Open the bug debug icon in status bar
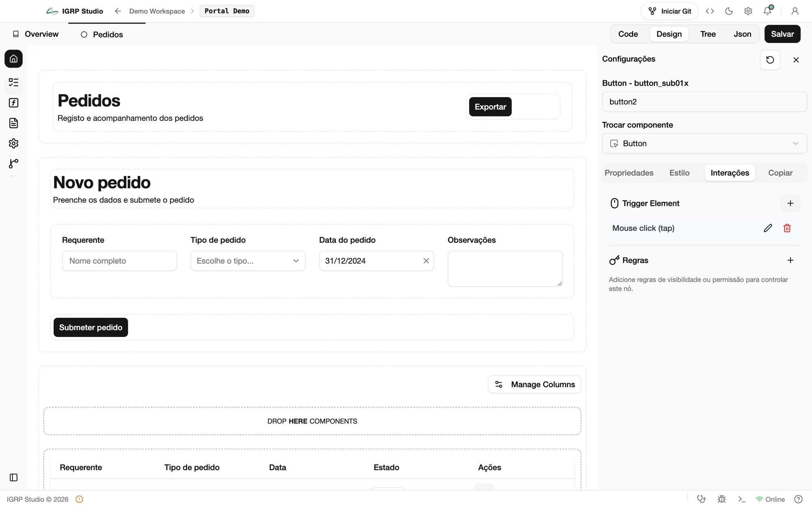The height and width of the screenshot is (508, 812). pyautogui.click(x=721, y=499)
